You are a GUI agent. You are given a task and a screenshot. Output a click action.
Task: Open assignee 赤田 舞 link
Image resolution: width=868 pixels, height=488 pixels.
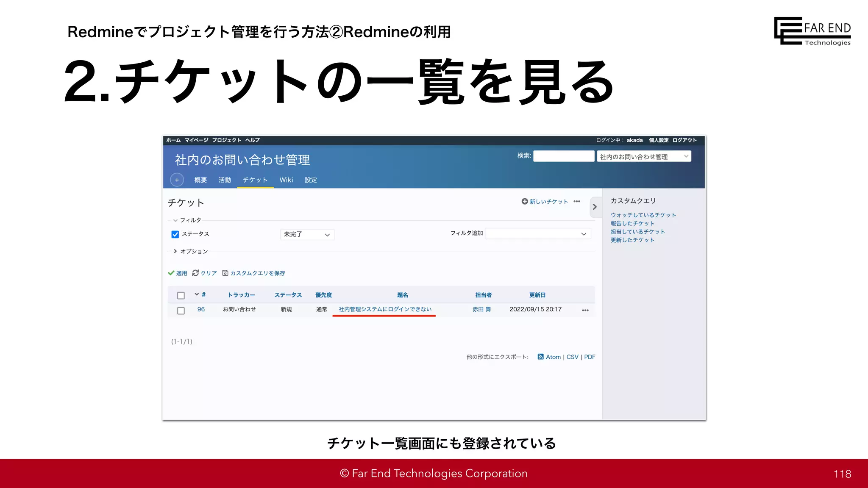tap(482, 309)
